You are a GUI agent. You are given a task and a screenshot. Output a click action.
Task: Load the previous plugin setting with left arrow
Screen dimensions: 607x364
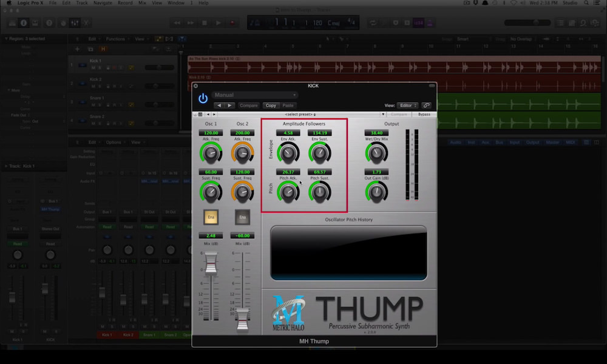[x=219, y=105]
